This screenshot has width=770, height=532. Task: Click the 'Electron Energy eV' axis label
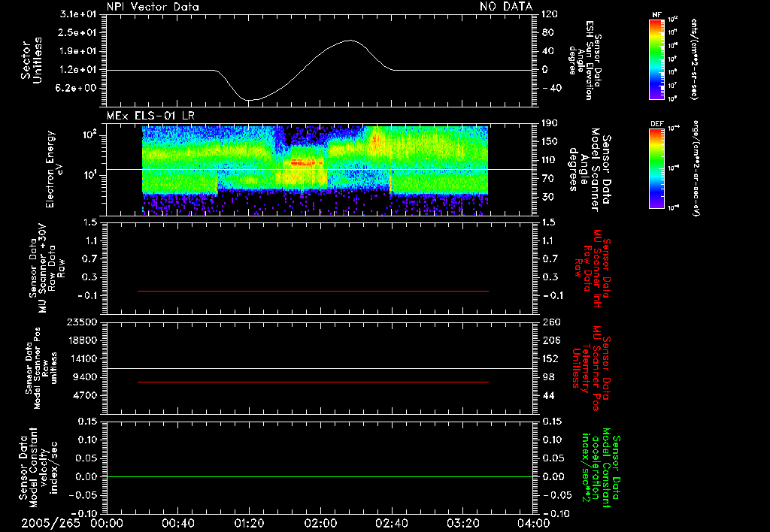[55, 169]
